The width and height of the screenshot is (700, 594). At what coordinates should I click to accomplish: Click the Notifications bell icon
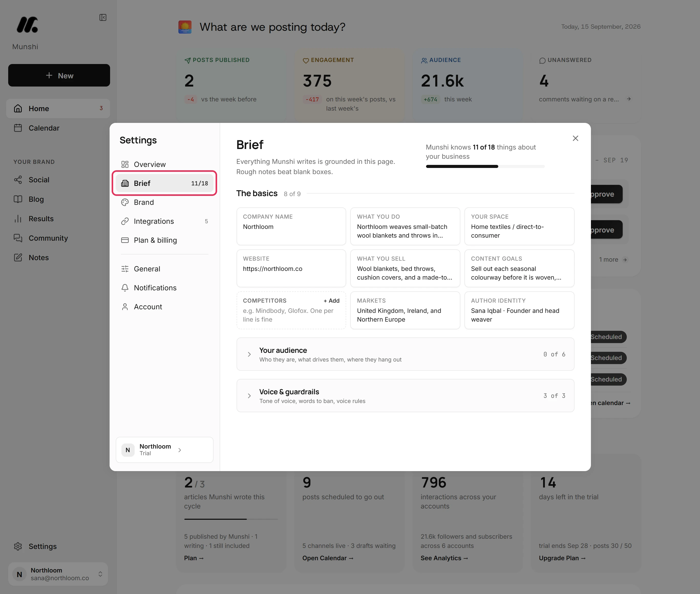tap(125, 288)
